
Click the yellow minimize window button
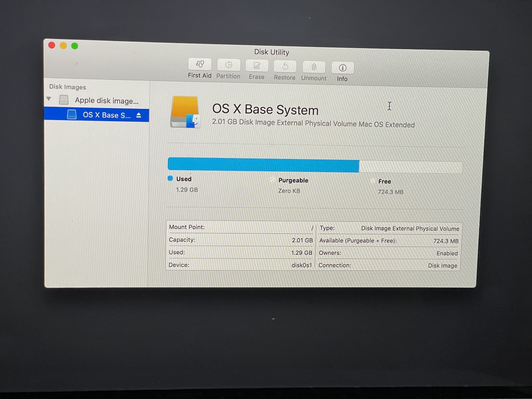click(63, 45)
